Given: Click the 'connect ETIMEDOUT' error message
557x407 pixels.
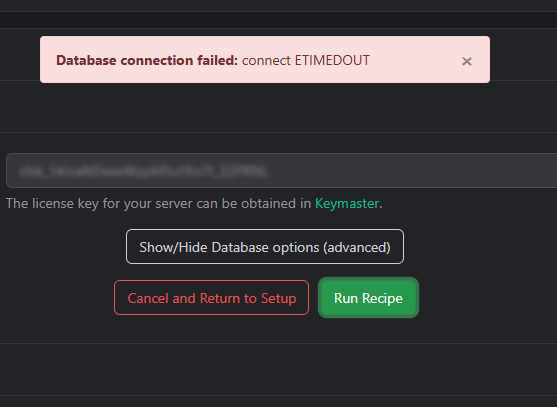Looking at the screenshot, I should (306, 60).
